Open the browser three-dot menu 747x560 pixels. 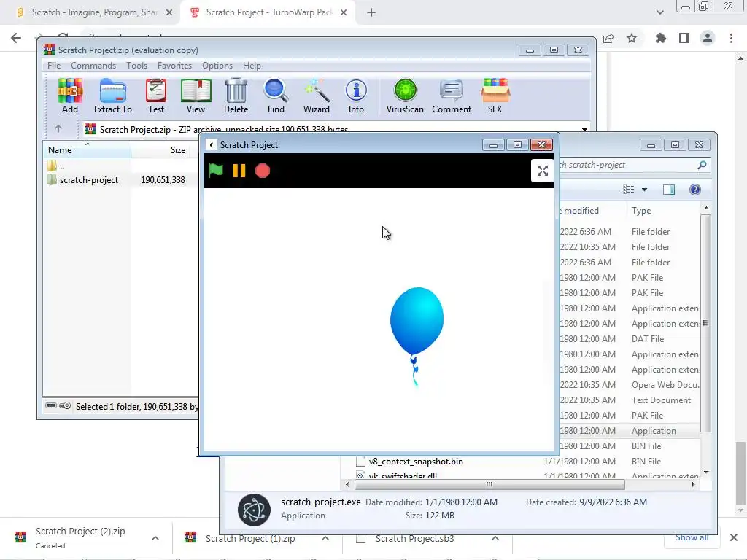coord(731,38)
